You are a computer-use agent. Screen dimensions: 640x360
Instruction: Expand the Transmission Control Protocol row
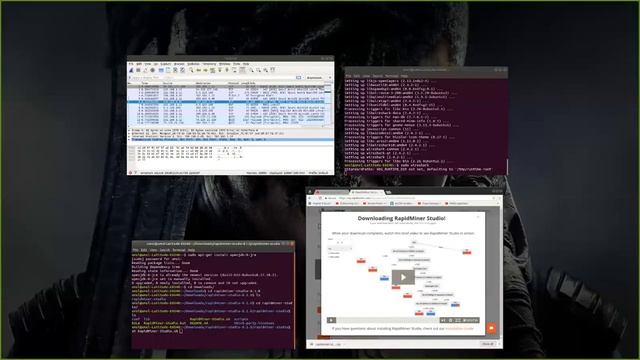coord(130,140)
